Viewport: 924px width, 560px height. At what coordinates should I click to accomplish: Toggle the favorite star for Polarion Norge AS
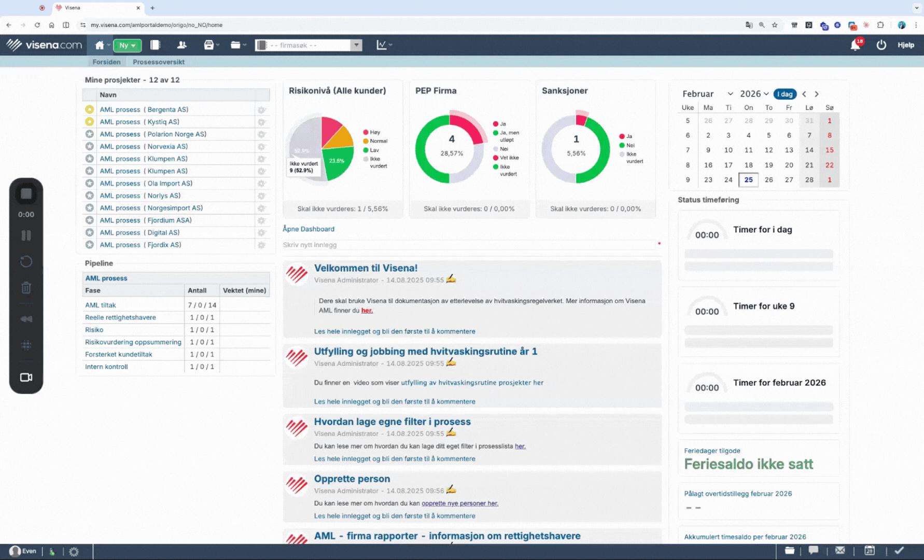(x=90, y=134)
